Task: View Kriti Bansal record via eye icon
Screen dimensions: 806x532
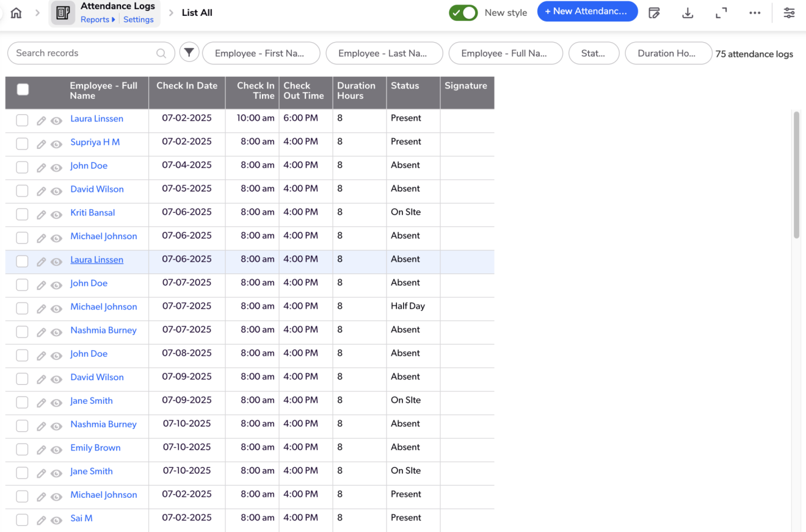Action: click(x=56, y=215)
